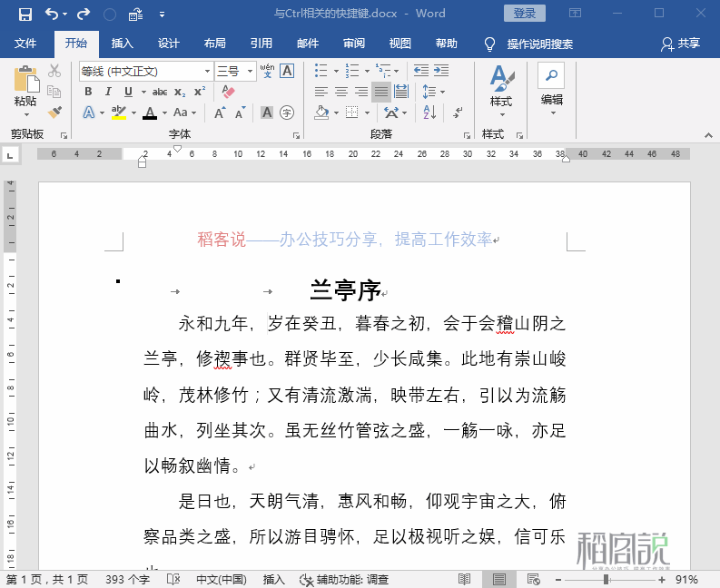Expand the numbering list dropdown
Viewport: 720px width, 588px height.
pos(367,71)
